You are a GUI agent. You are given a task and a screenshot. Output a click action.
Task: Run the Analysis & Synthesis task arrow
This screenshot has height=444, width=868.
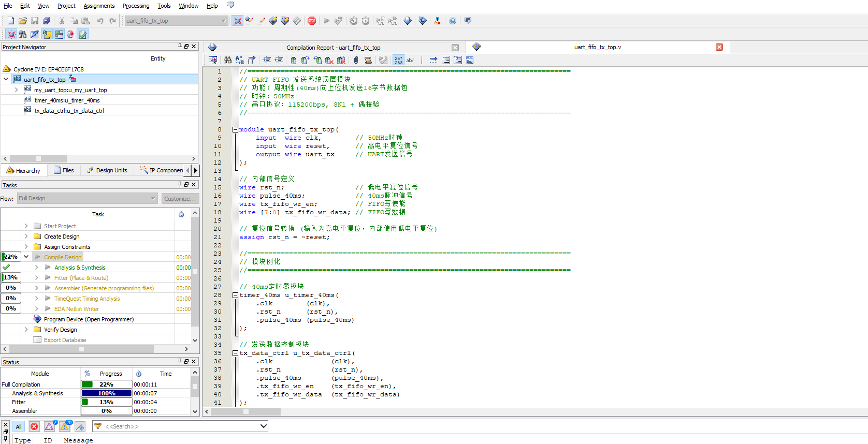pos(48,268)
